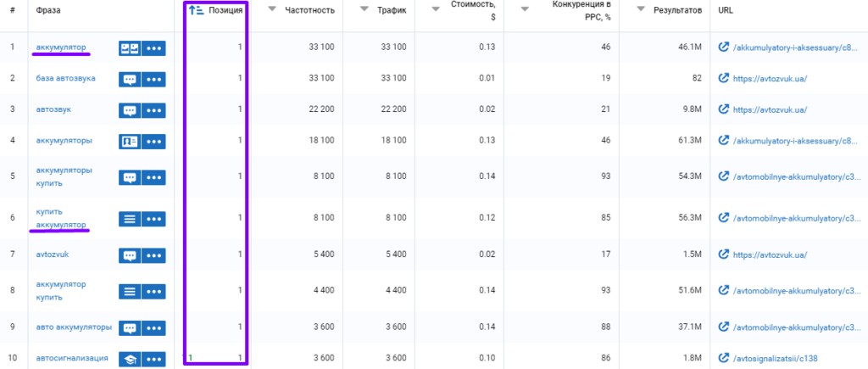Click the chat bubble icon next to автозвук

pyautogui.click(x=130, y=109)
